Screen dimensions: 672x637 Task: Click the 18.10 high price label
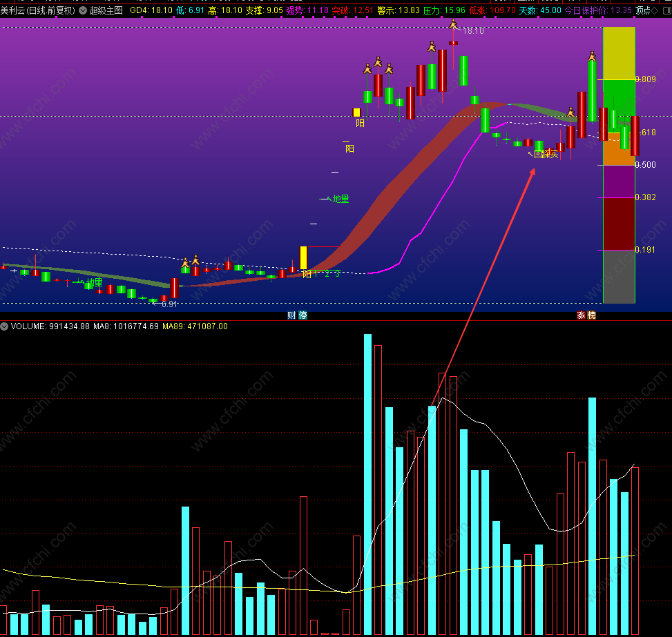474,31
